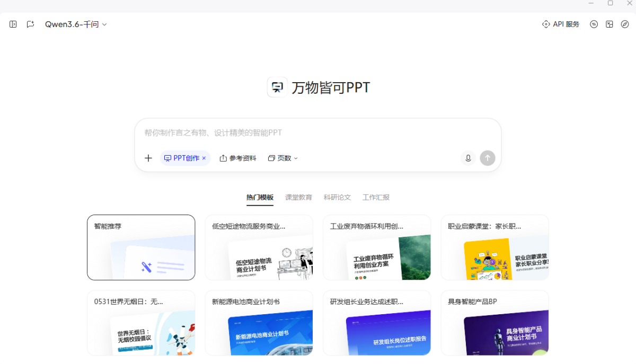Remove the PPT创作 mode with its x

[x=204, y=158]
